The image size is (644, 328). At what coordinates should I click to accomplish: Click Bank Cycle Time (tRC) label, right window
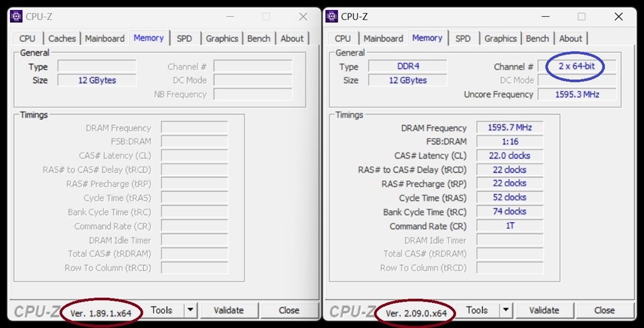click(x=425, y=212)
